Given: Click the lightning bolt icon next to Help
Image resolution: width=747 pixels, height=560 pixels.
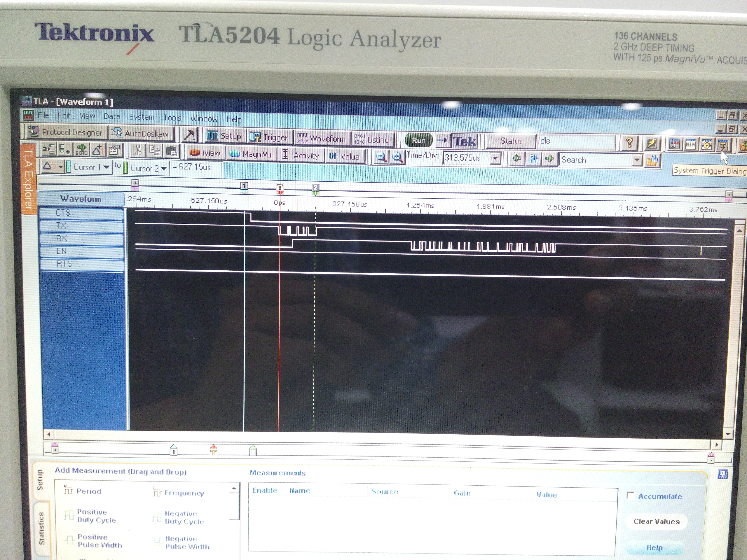Looking at the screenshot, I should click(x=651, y=144).
